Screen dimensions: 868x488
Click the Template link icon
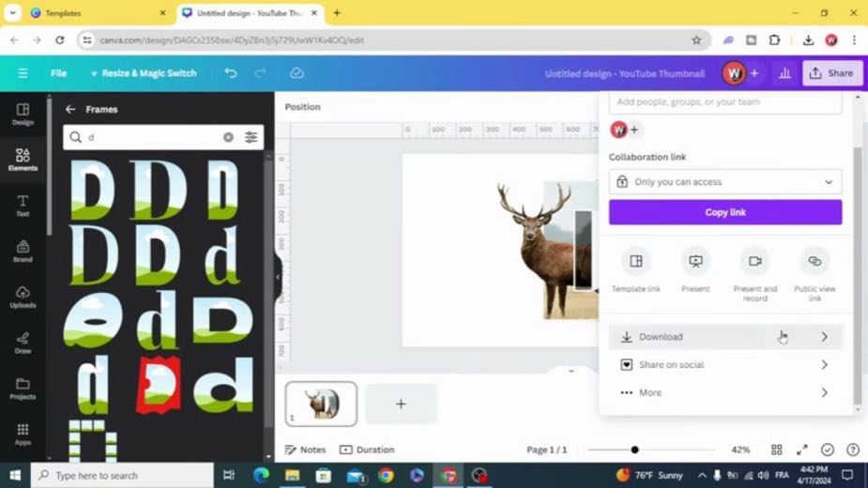[x=635, y=261]
